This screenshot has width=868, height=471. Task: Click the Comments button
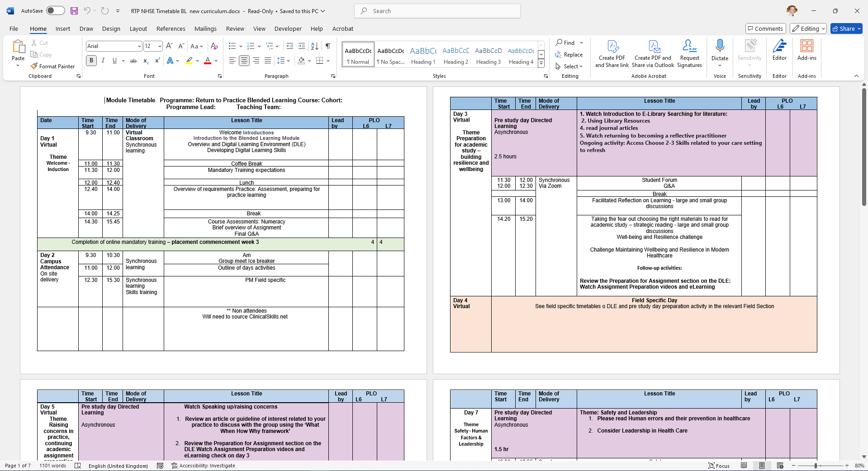click(x=766, y=29)
